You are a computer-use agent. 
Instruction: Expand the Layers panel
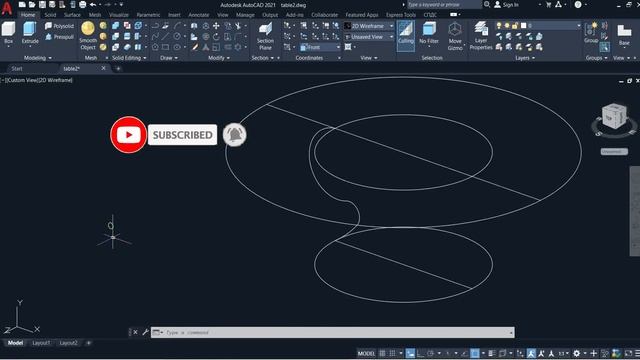525,58
